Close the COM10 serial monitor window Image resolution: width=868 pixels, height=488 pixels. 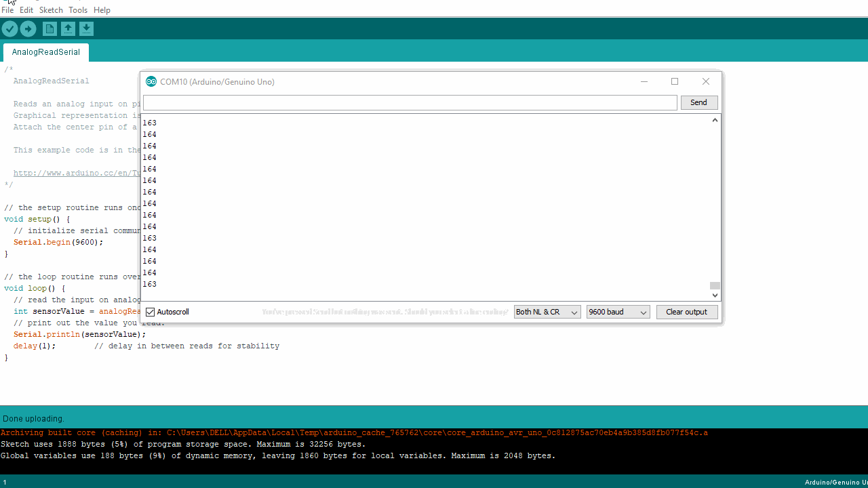(x=706, y=82)
